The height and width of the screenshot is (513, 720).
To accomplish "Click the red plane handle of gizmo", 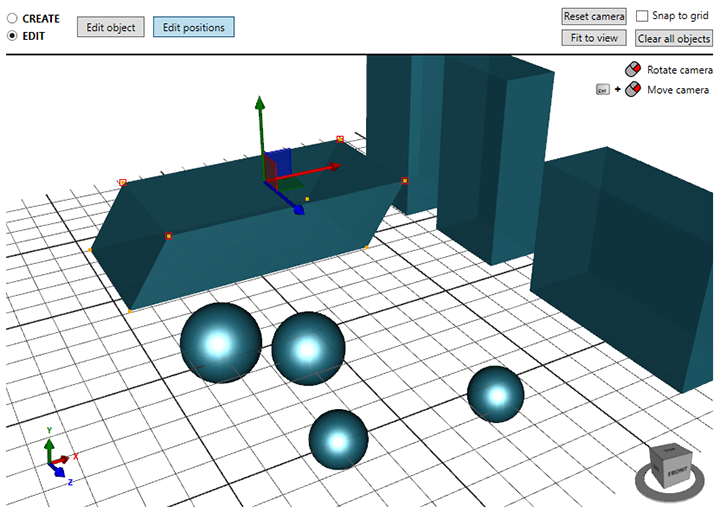I will coord(270,172).
